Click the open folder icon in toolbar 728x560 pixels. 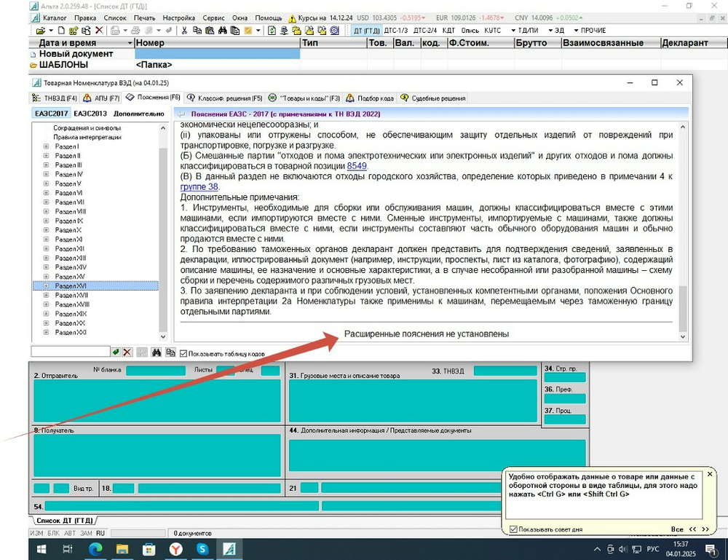(x=41, y=31)
